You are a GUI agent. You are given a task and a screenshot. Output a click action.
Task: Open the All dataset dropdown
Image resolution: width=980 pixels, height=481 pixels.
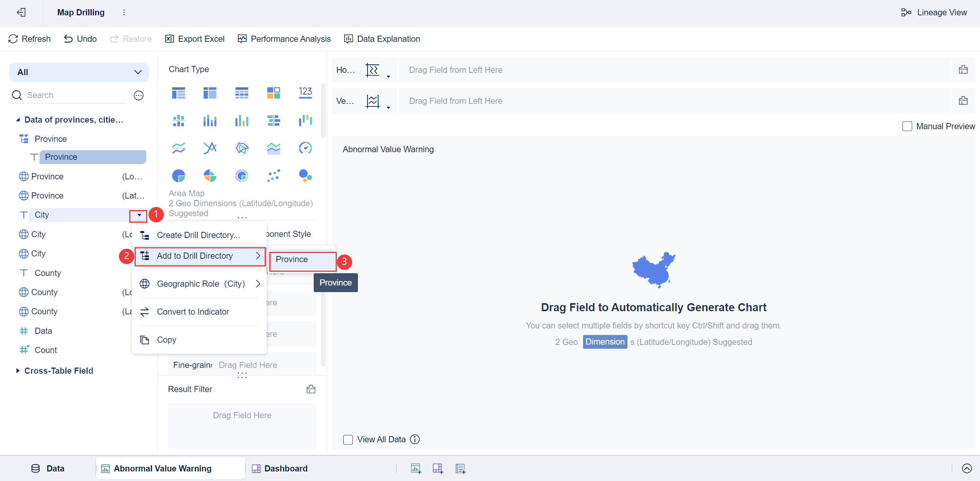pos(79,72)
